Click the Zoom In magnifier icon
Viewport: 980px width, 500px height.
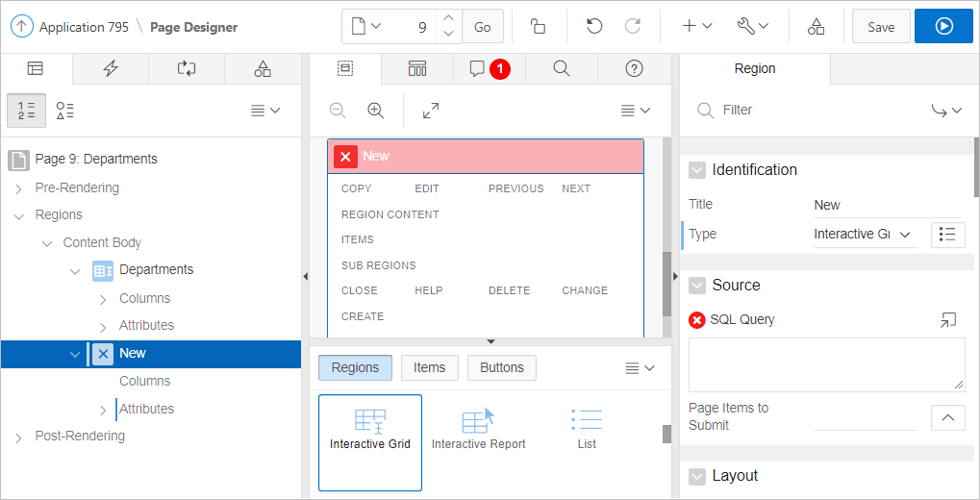[x=376, y=111]
